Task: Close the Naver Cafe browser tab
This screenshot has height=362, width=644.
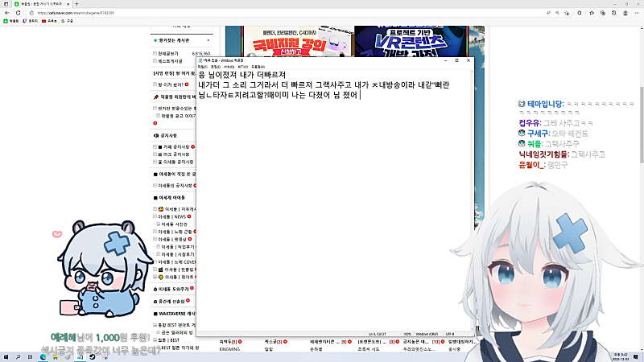Action: [x=68, y=4]
